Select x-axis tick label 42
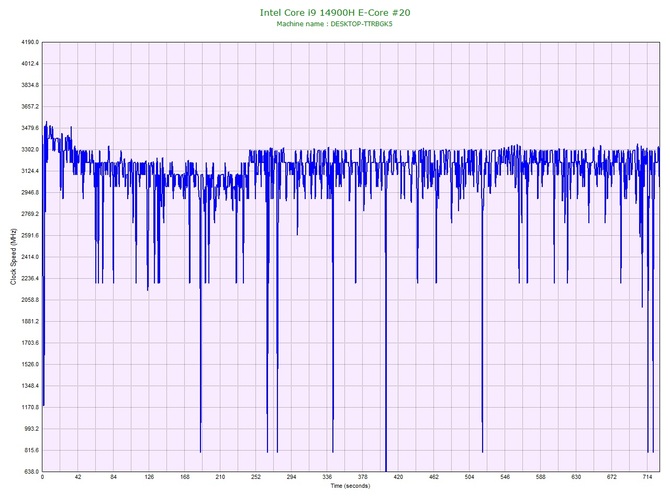The image size is (670, 503). [x=78, y=477]
